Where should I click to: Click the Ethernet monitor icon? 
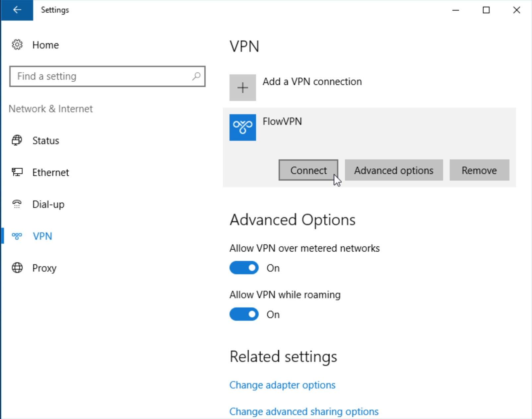click(17, 172)
